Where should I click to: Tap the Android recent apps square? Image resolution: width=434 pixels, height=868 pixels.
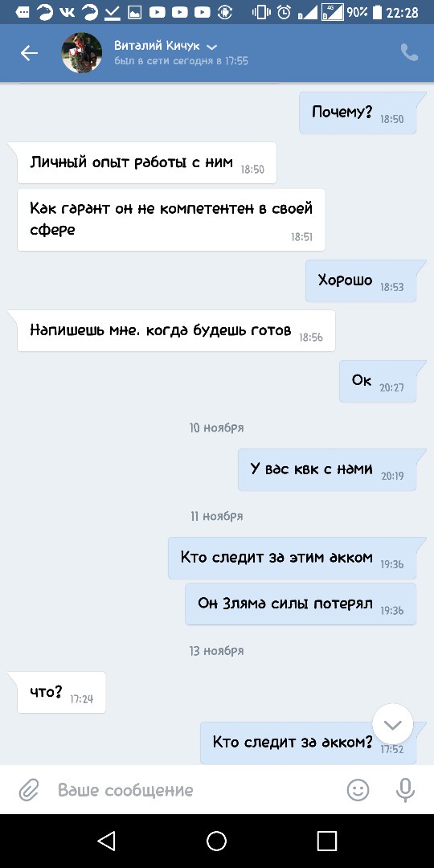(326, 841)
